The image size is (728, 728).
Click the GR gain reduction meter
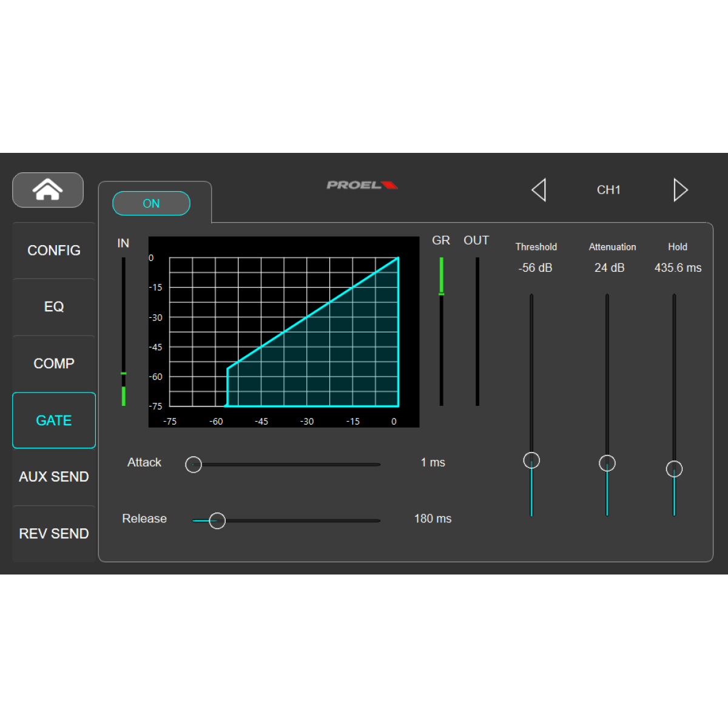441,331
